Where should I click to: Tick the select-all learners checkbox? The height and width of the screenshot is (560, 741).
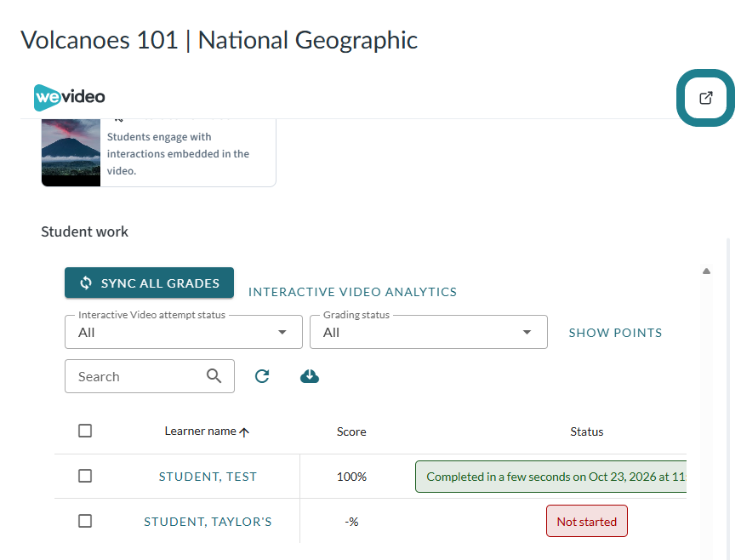(85, 431)
